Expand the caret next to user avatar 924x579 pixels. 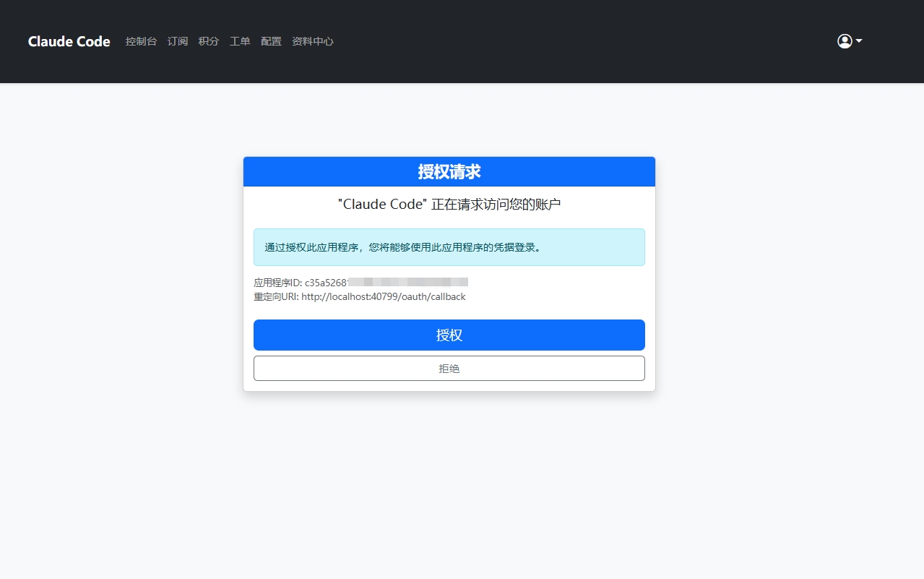pyautogui.click(x=859, y=41)
